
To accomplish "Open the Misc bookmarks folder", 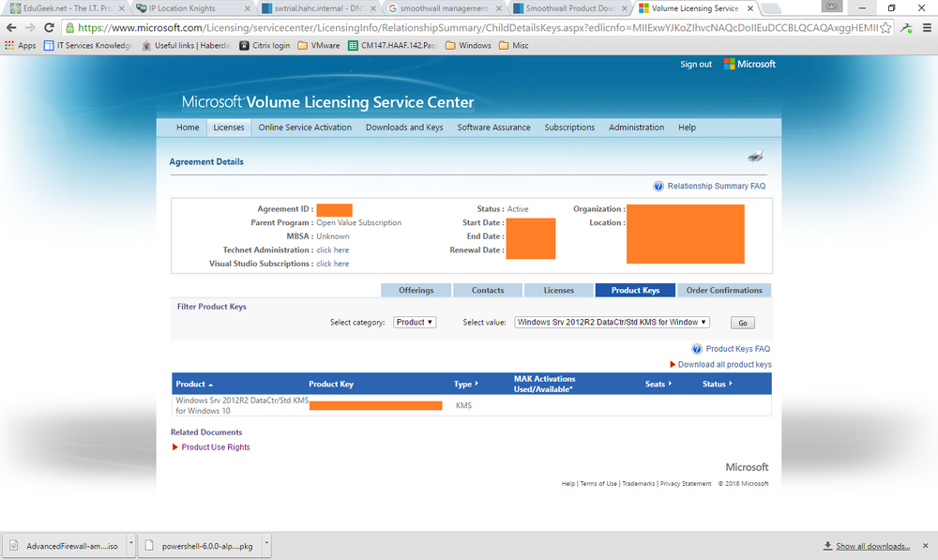I will (x=514, y=45).
